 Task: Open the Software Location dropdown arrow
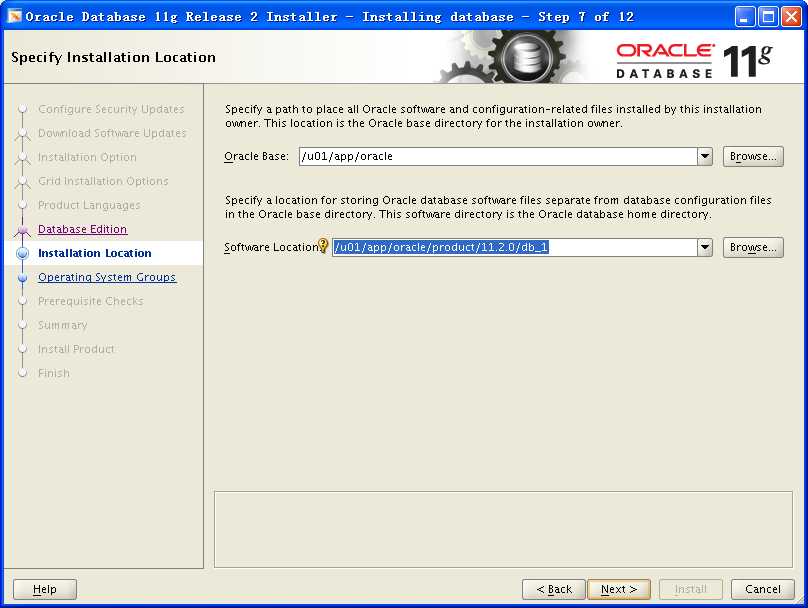[x=704, y=247]
